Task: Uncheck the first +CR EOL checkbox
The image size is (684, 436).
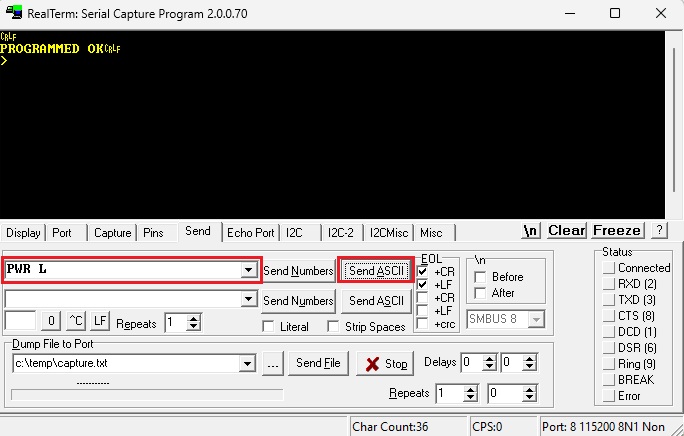Action: 422,271
